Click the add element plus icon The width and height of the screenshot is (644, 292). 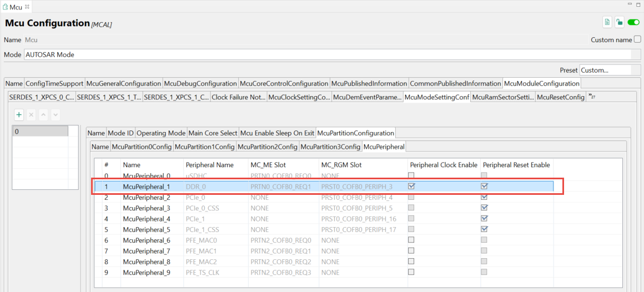pyautogui.click(x=19, y=115)
